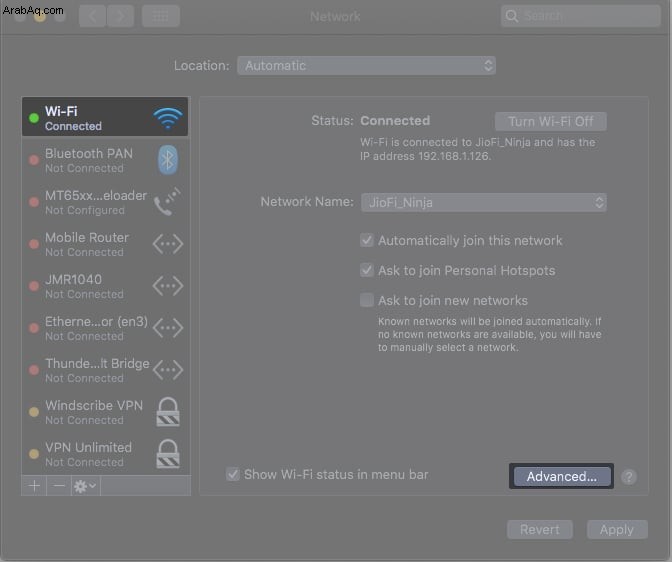The image size is (672, 562).
Task: Select Mobile Router service
Action: click(105, 244)
